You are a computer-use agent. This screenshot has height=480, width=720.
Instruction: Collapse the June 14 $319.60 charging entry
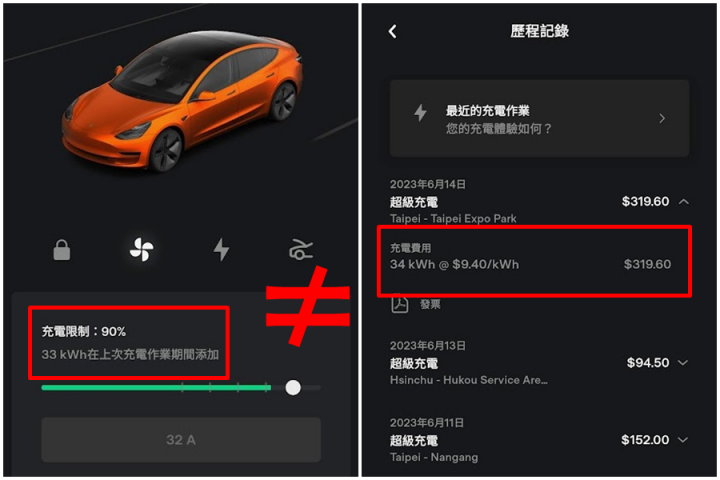pyautogui.click(x=684, y=201)
